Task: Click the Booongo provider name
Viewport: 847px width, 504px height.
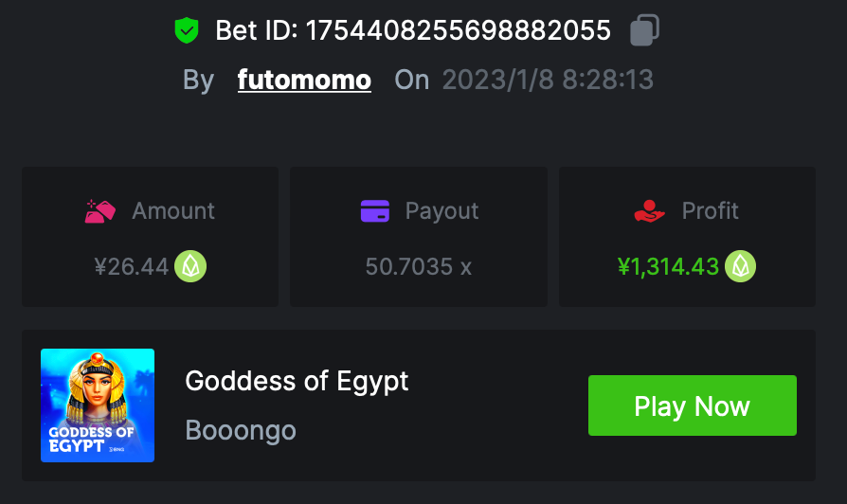Action: click(241, 430)
